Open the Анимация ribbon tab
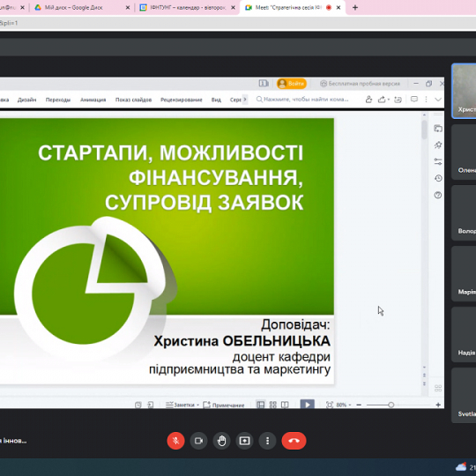476x476 pixels. [93, 100]
